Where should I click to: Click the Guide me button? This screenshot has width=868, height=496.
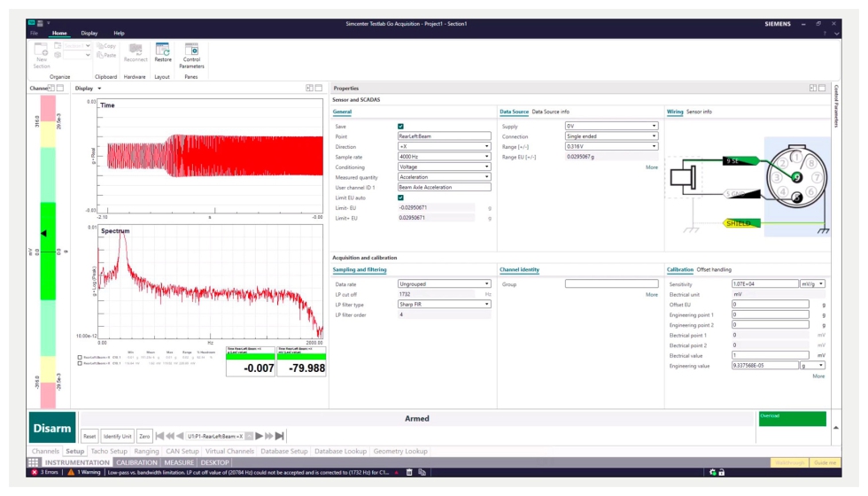(825, 462)
